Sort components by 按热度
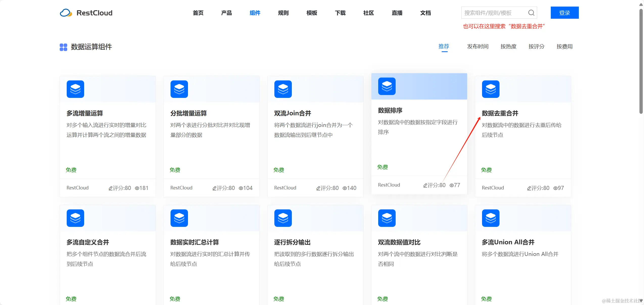Viewport: 644px width, 305px height. (508, 47)
